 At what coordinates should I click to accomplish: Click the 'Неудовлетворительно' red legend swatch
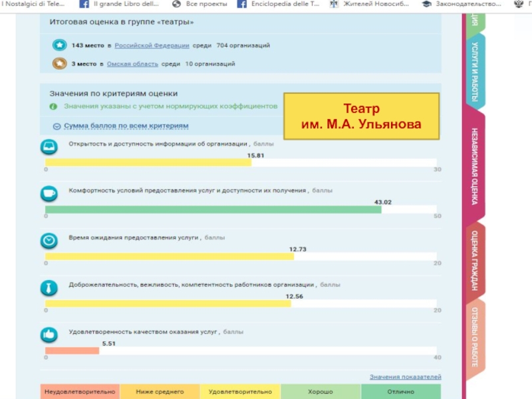click(x=80, y=392)
